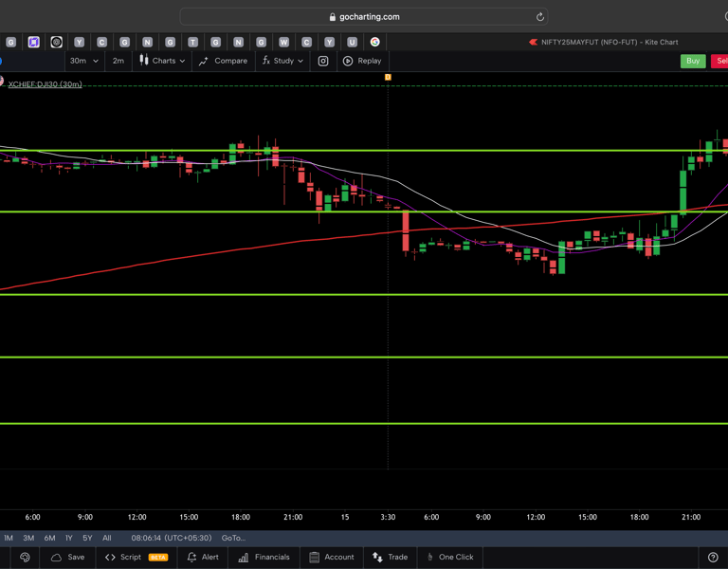The width and height of the screenshot is (728, 569).
Task: Set chart range to 6M
Action: (49, 538)
